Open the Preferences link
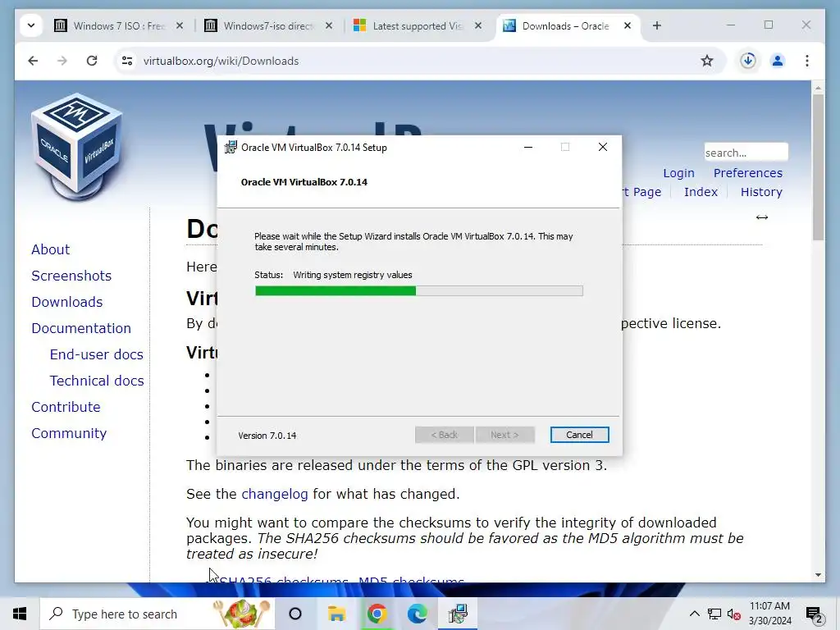 point(748,173)
